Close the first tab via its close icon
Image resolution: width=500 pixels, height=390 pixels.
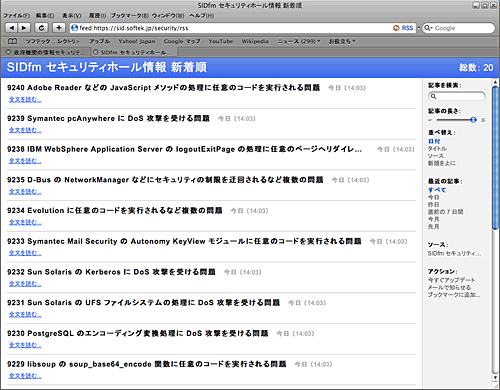(9, 52)
